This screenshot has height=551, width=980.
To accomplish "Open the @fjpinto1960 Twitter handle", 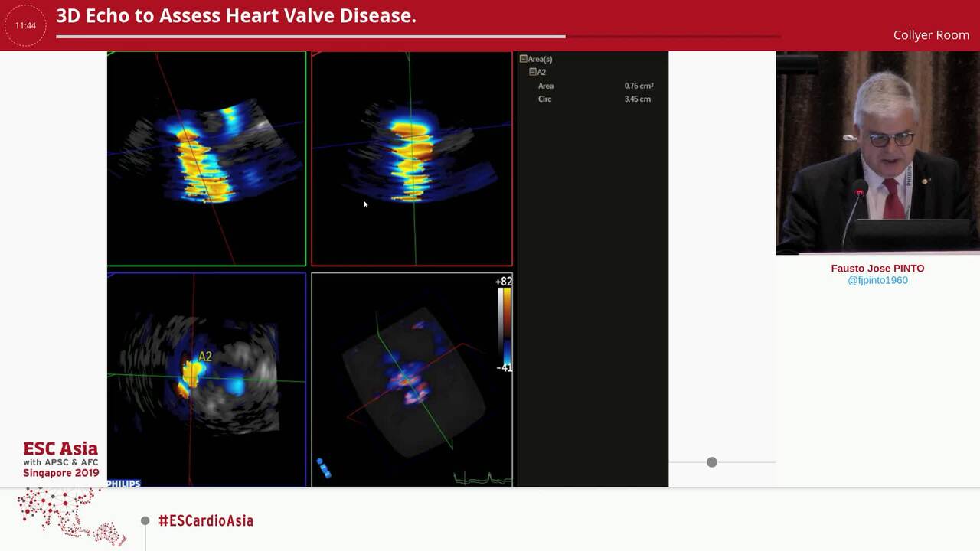I will tap(877, 280).
